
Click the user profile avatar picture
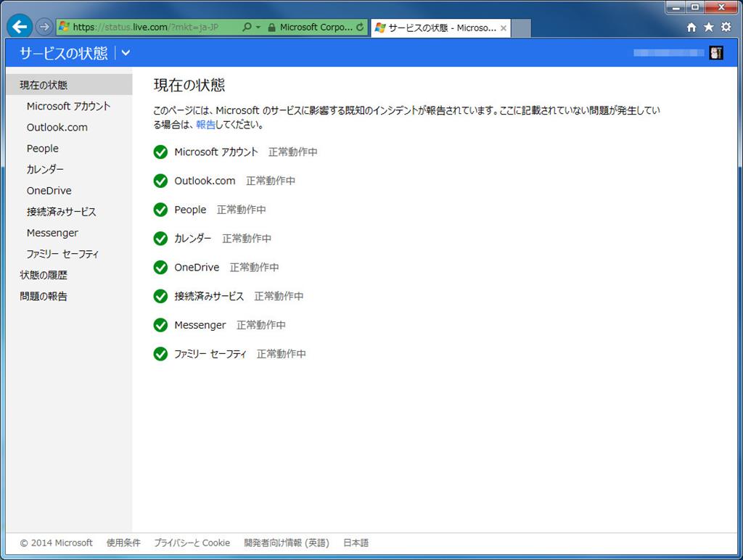716,52
